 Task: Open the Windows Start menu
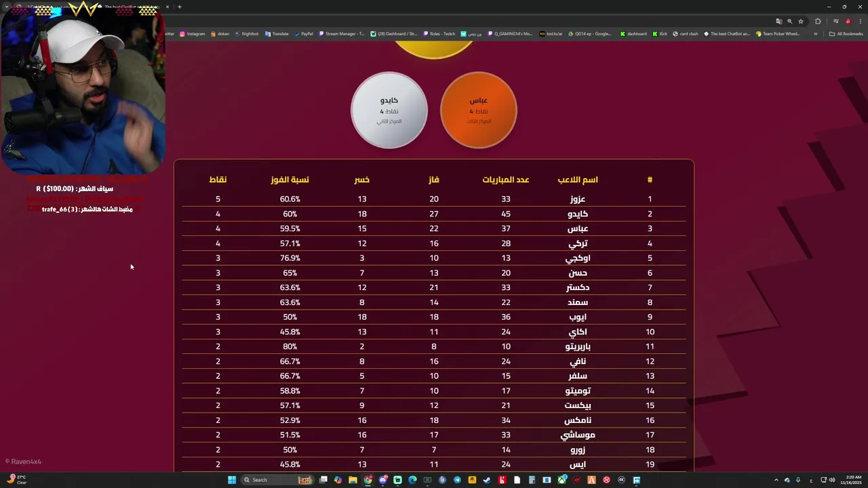click(232, 480)
